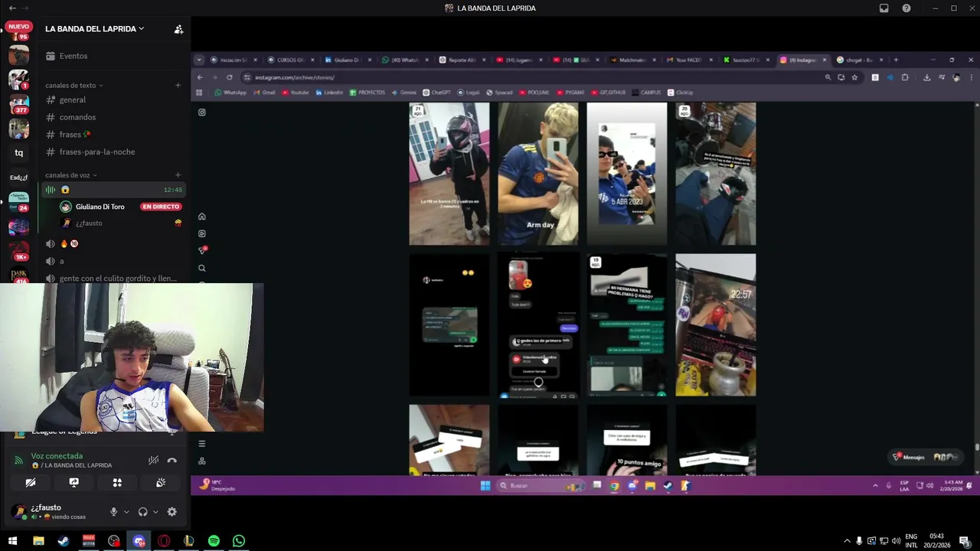Start an activity with the shapes icon

click(x=117, y=483)
